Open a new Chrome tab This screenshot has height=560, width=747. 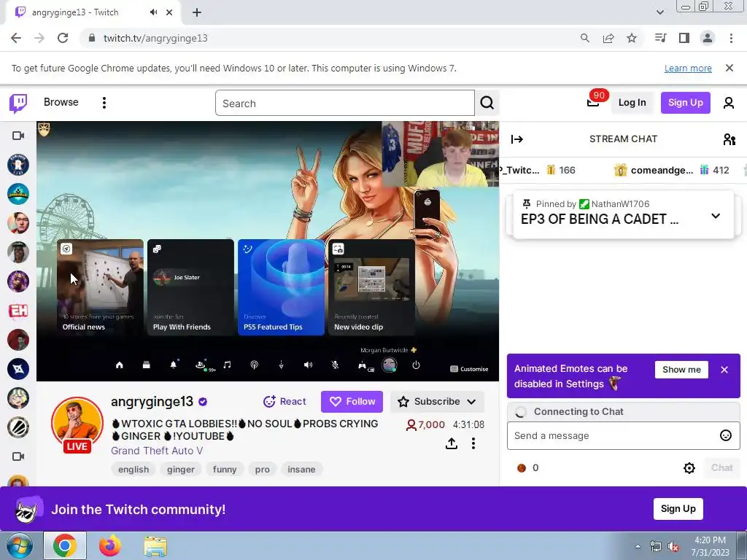(197, 12)
